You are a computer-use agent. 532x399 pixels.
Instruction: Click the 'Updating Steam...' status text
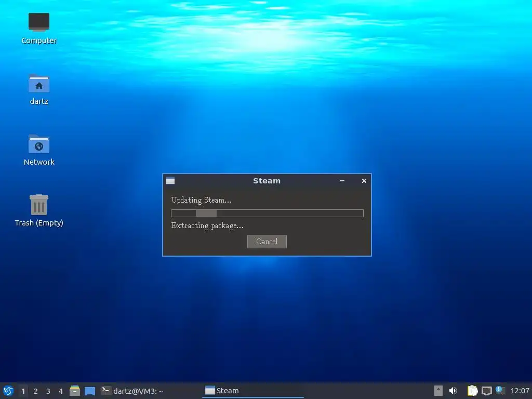click(x=202, y=200)
